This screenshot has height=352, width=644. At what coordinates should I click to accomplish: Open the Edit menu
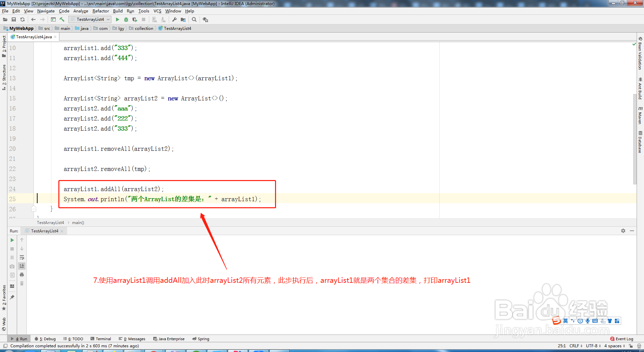[x=16, y=11]
